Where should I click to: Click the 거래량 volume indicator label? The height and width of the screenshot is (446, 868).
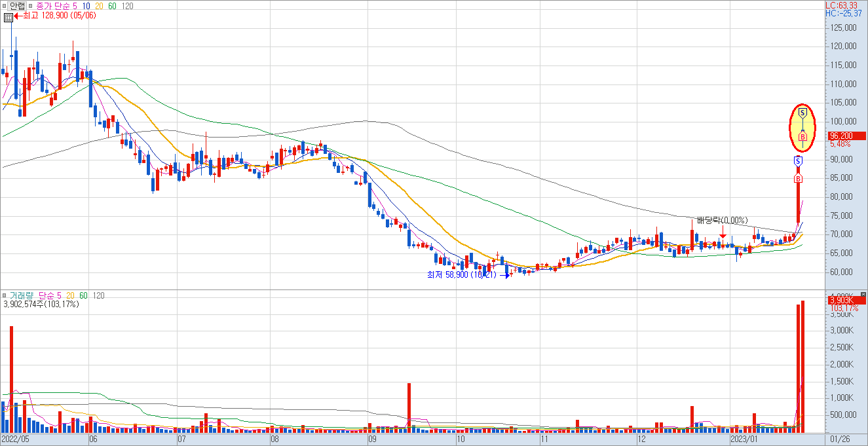(22, 295)
